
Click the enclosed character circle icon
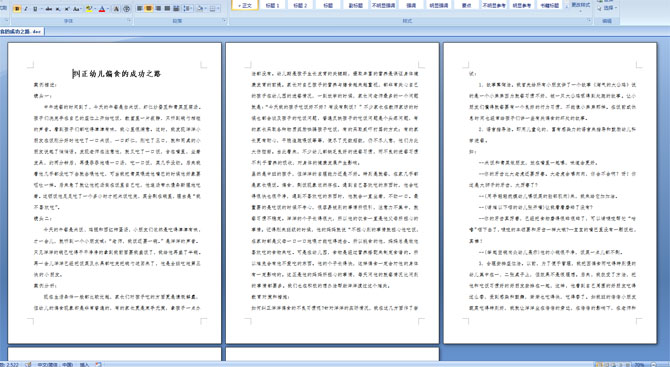(x=126, y=9)
